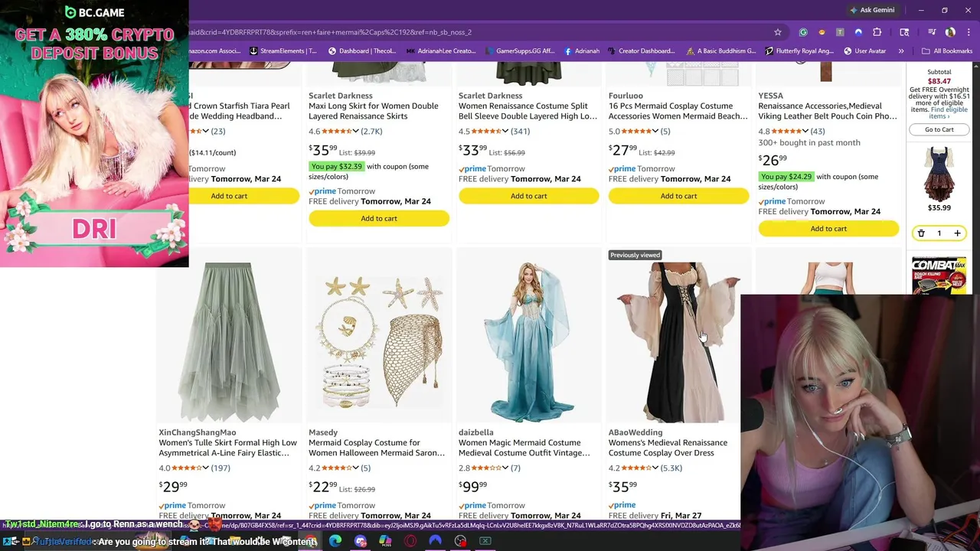Click Go to Cart in the sidebar
980x551 pixels.
939,129
